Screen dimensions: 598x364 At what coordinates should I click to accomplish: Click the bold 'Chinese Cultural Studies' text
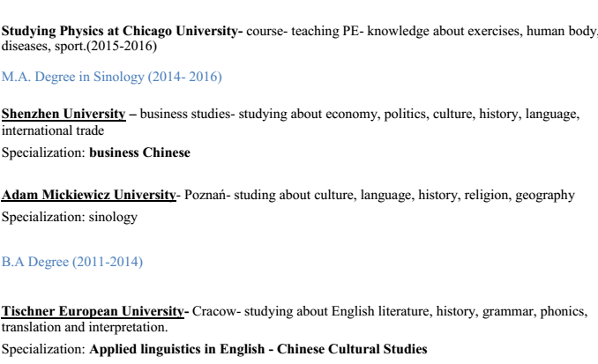352,349
